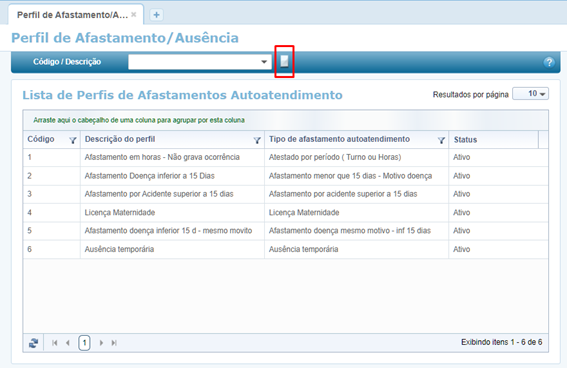This screenshot has height=368, width=567.
Task: Click Ativo status of row 5
Action: (461, 231)
